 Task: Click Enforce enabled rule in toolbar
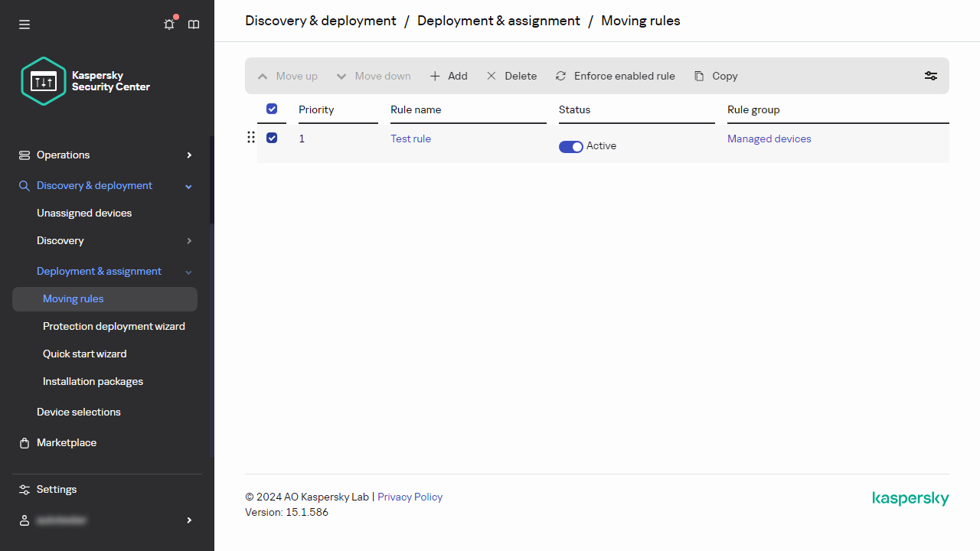pos(615,76)
